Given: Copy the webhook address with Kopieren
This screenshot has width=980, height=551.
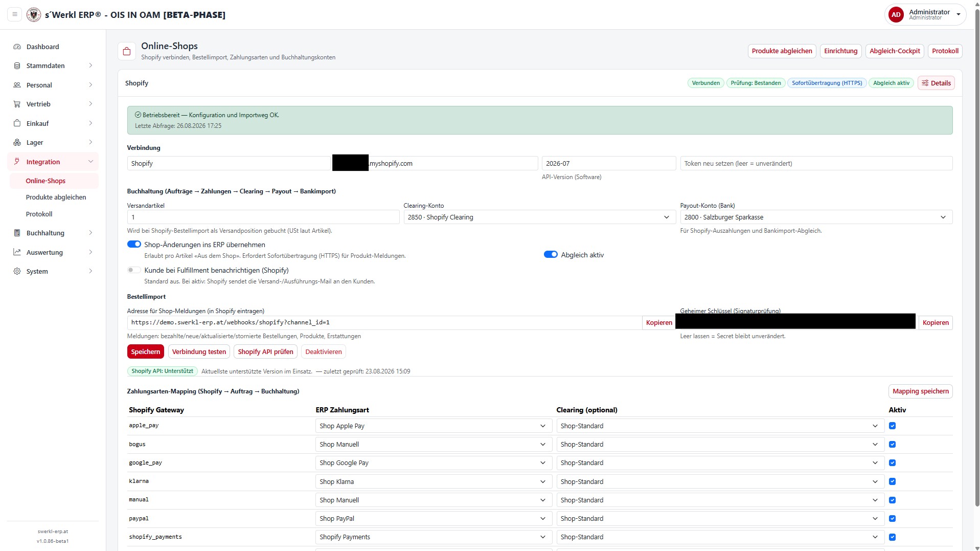Looking at the screenshot, I should coord(659,323).
